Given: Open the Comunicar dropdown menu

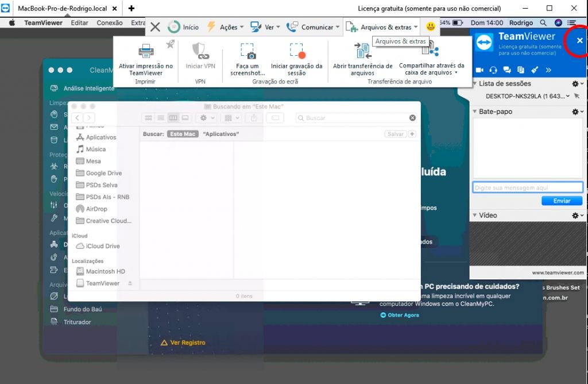Looking at the screenshot, I should coord(313,27).
